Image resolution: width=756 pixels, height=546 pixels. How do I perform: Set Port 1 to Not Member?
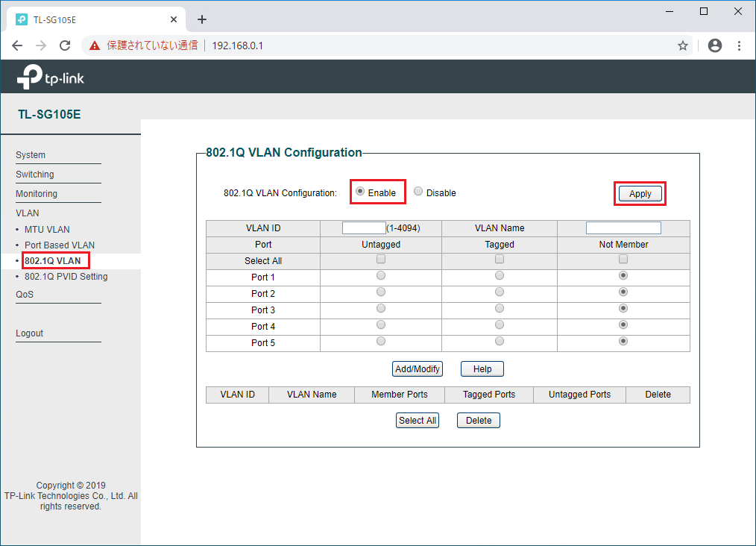[623, 276]
